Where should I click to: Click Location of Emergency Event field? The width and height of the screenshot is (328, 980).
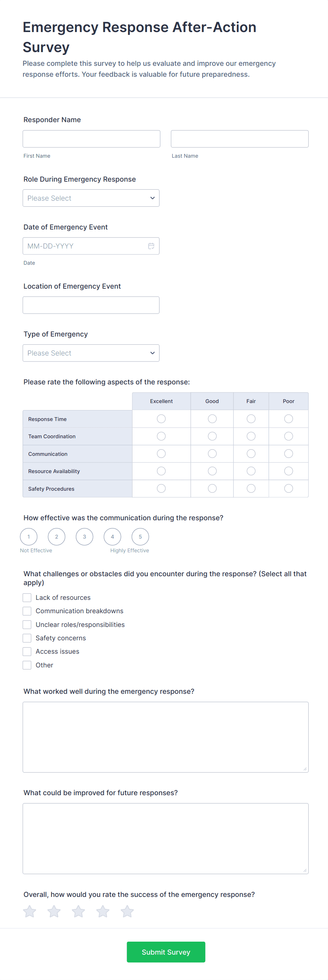[x=91, y=305]
